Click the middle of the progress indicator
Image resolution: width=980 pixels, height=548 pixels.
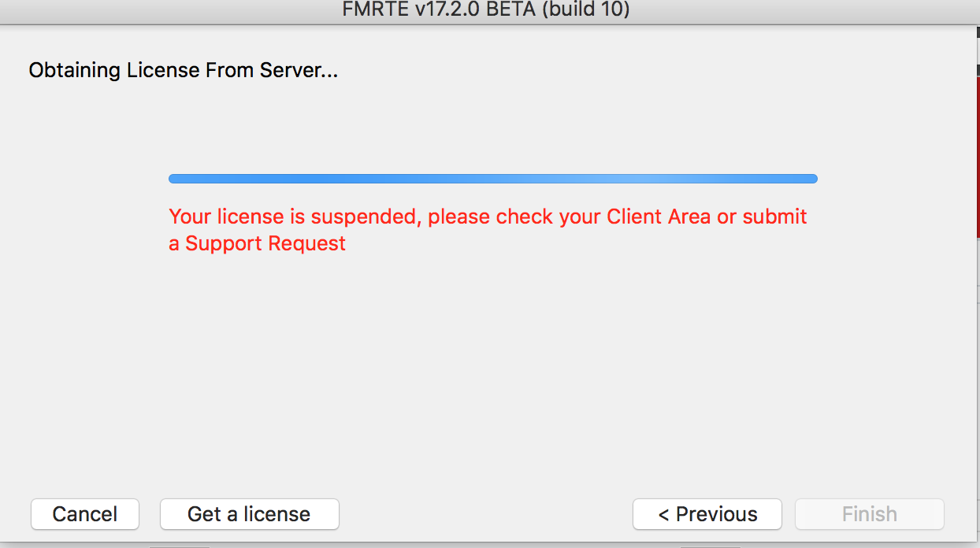tap(493, 179)
